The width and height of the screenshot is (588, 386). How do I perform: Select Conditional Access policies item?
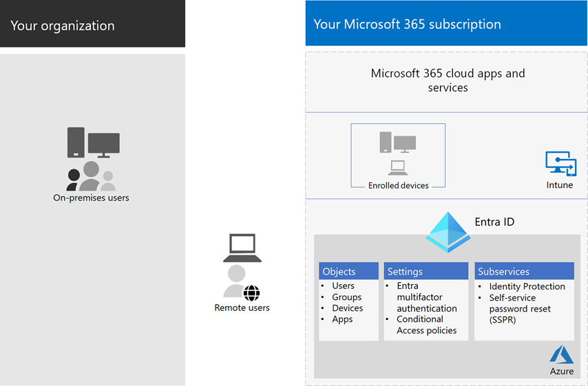(426, 325)
